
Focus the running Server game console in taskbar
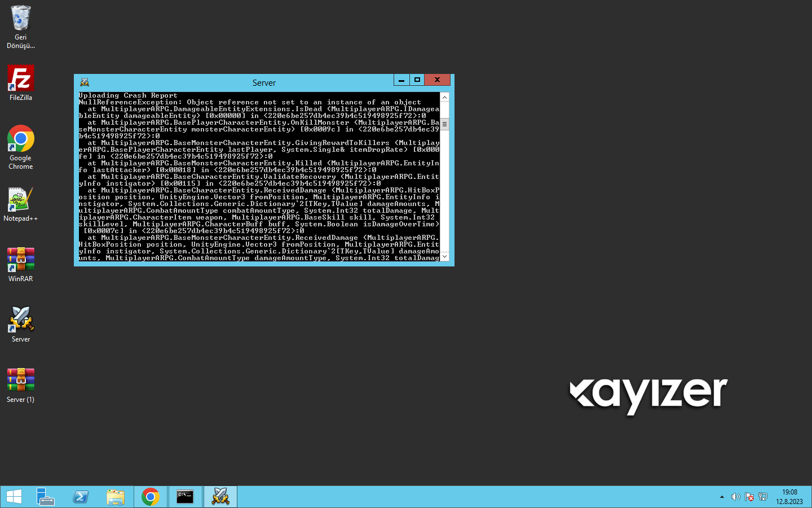tap(220, 497)
